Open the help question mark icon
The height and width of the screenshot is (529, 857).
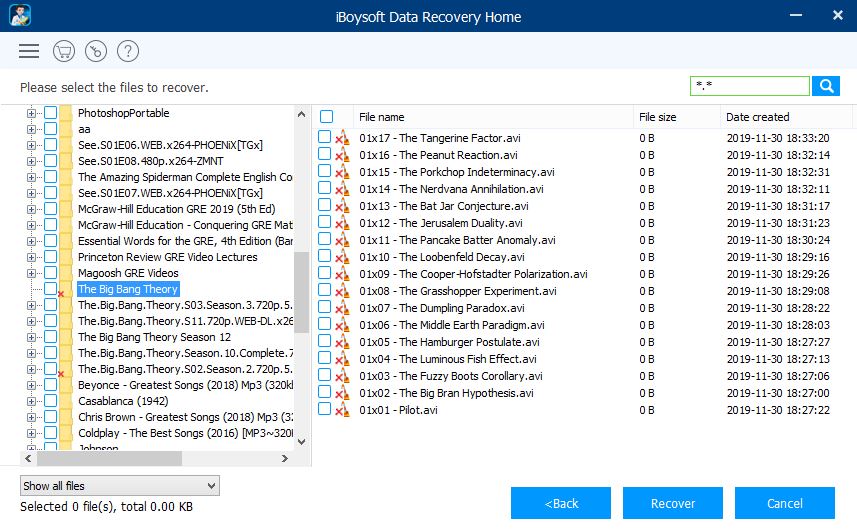(x=128, y=51)
